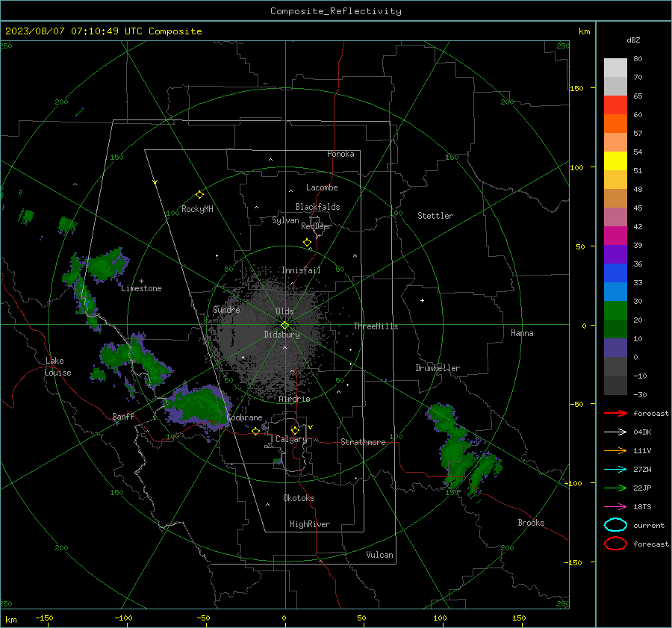The width and height of the screenshot is (672, 628).
Task: Click the Cochrane label
Action: tap(244, 417)
